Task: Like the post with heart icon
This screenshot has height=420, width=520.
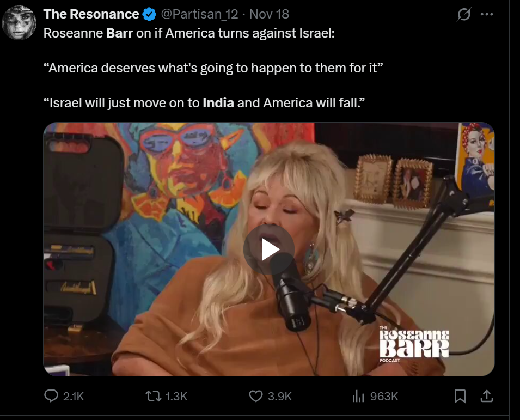Action: pyautogui.click(x=256, y=396)
